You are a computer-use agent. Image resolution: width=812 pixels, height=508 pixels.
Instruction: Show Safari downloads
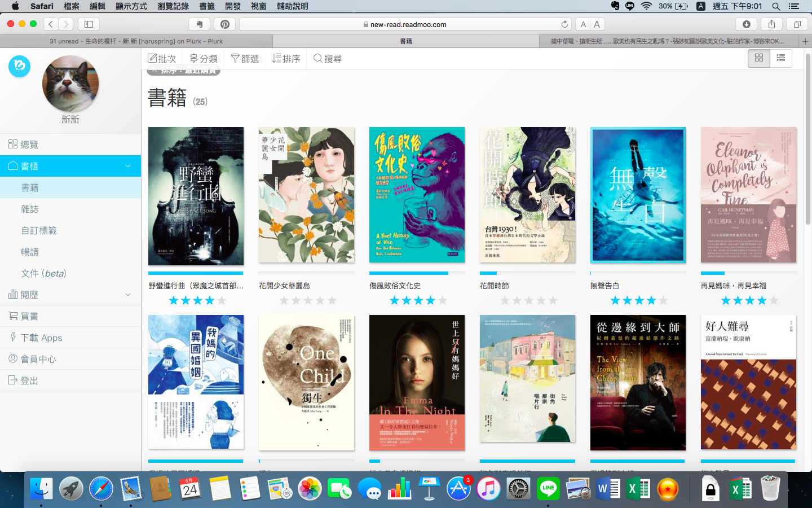point(746,24)
